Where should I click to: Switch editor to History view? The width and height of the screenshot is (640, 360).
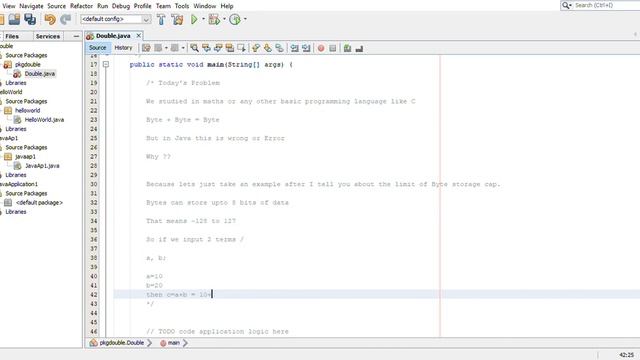point(123,48)
